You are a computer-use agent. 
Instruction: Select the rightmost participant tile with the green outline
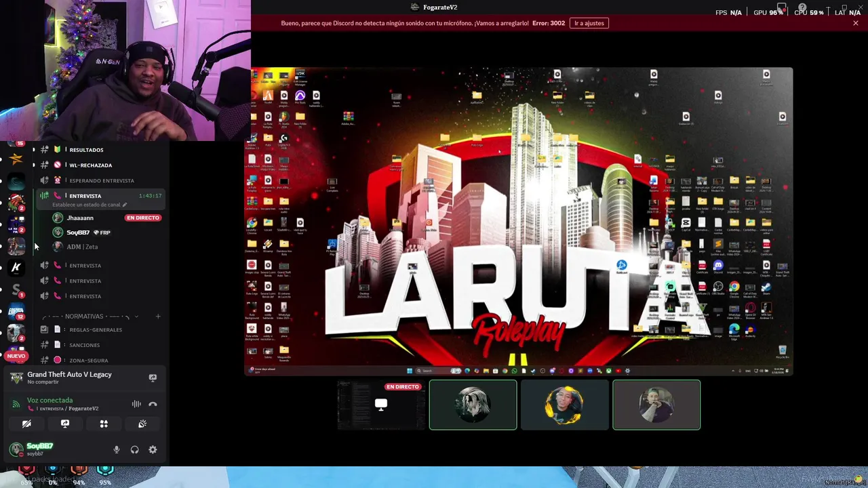pyautogui.click(x=656, y=405)
